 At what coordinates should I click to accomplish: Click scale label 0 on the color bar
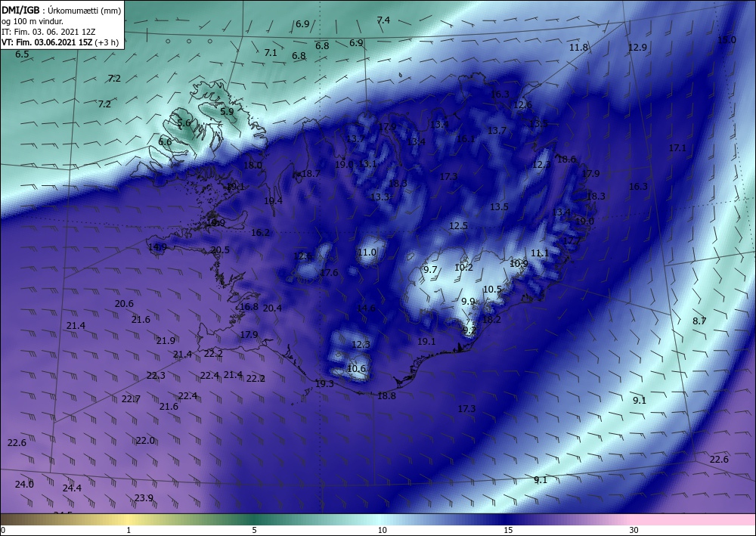(3, 530)
